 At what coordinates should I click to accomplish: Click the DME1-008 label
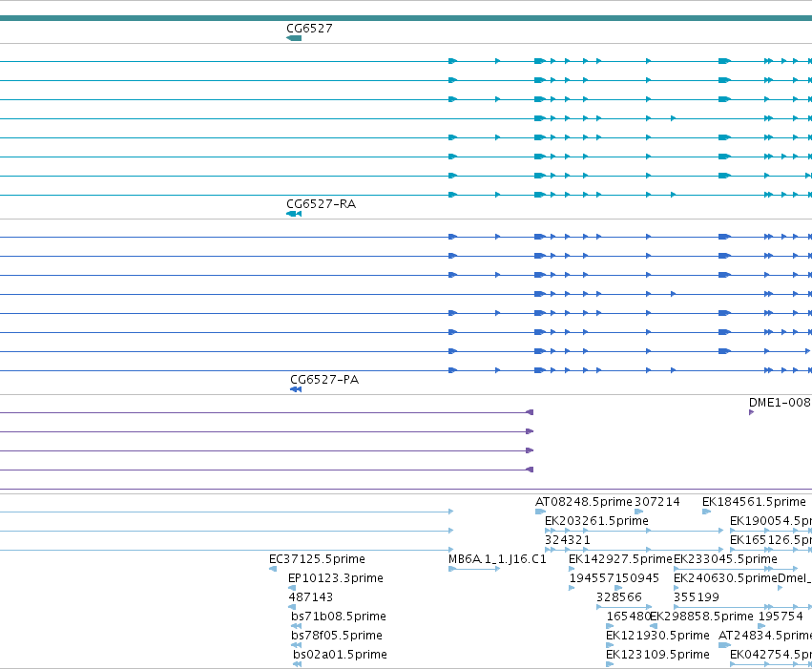point(780,403)
